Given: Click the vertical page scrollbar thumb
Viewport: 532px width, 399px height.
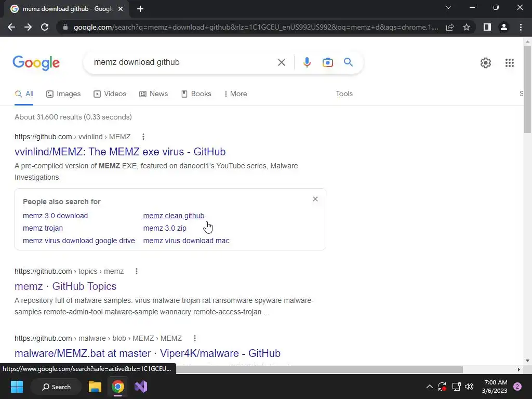Looking at the screenshot, I should tap(527, 89).
